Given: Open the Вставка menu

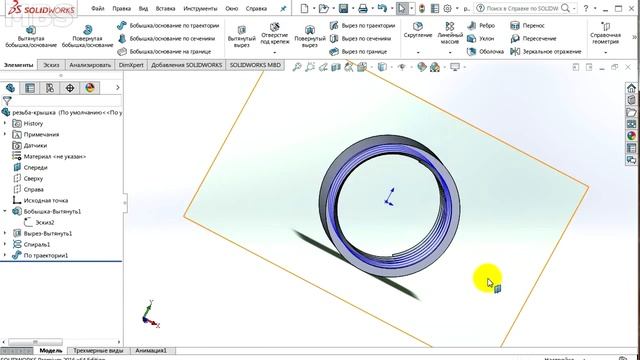Looking at the screenshot, I should pyautogui.click(x=165, y=8).
